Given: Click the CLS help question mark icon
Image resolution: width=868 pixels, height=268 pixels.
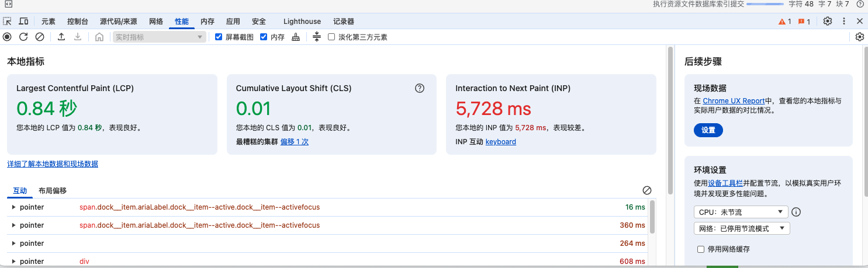Looking at the screenshot, I should point(420,89).
